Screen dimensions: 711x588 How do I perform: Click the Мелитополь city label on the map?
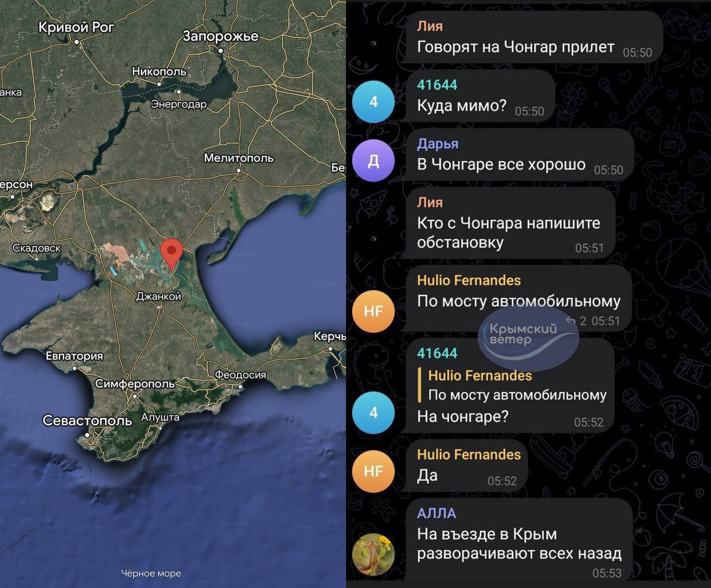(x=238, y=158)
